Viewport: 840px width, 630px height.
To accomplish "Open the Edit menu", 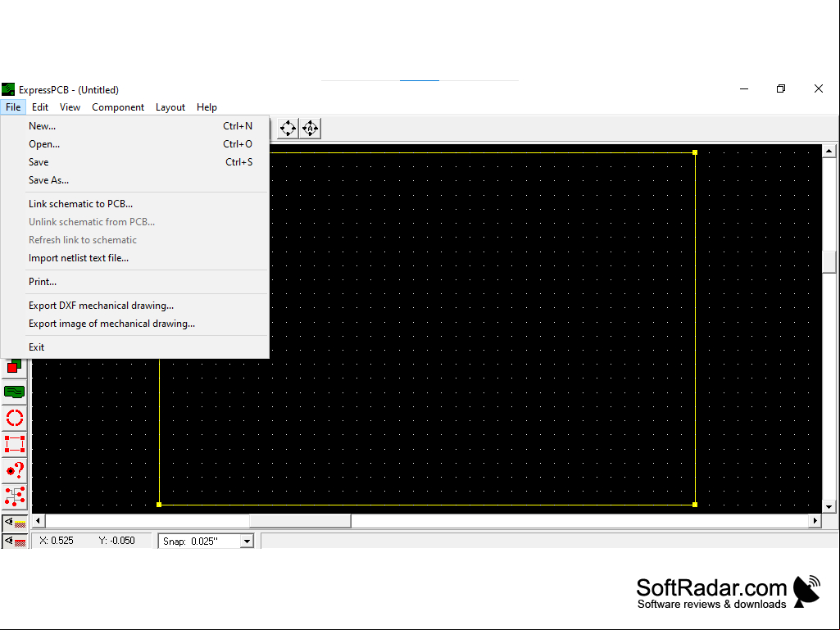I will (x=40, y=107).
